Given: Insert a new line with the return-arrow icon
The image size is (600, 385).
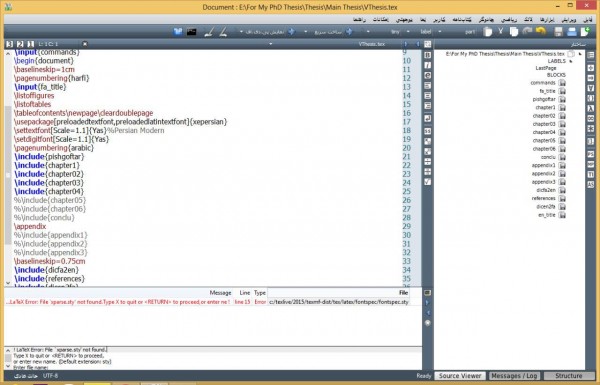Looking at the screenshot, I should click(427, 118).
